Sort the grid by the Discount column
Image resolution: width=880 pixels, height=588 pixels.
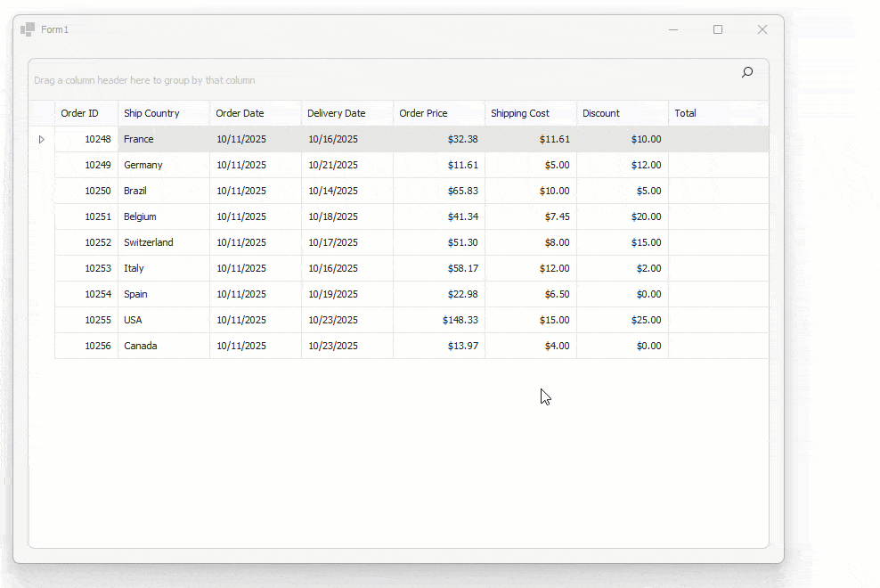[600, 113]
